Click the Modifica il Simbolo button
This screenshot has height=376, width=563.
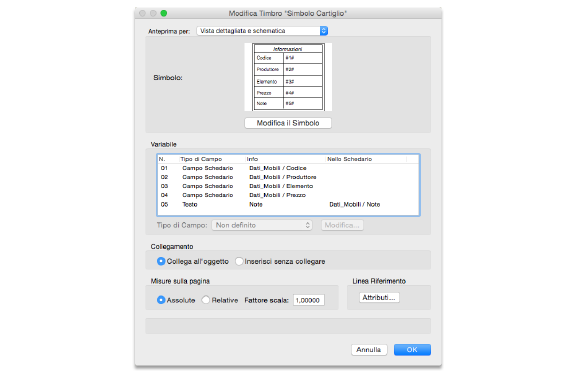[288, 123]
